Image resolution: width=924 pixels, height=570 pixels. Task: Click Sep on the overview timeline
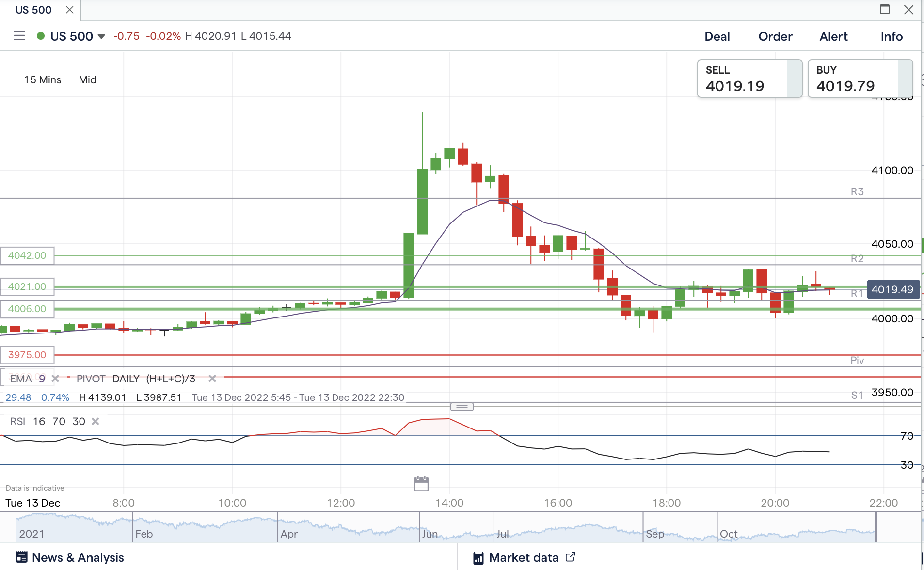(655, 534)
